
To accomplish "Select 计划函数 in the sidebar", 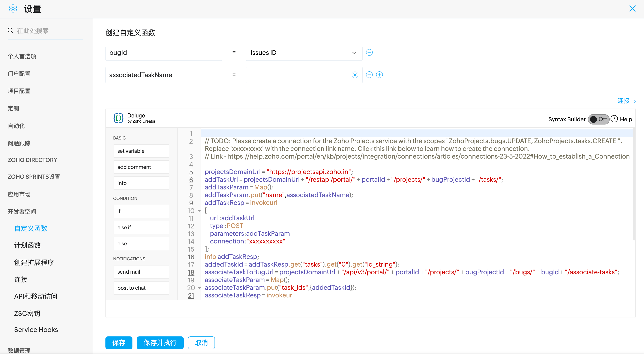I will pos(27,245).
